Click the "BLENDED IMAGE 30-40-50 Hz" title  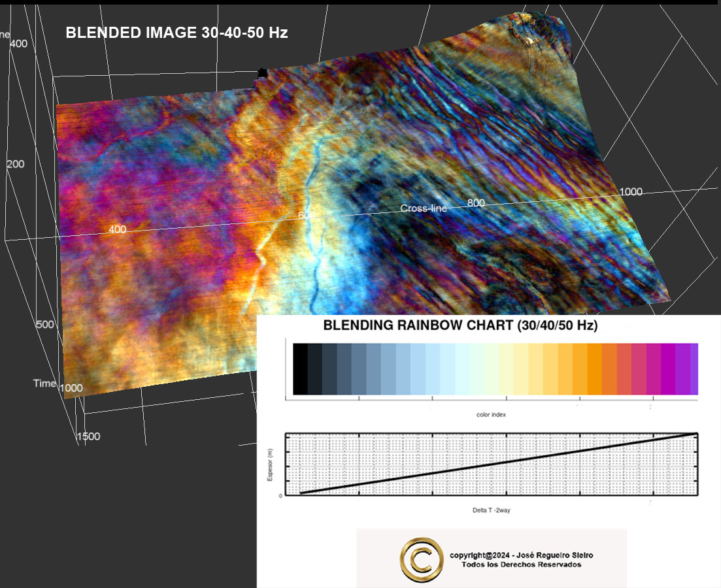176,33
